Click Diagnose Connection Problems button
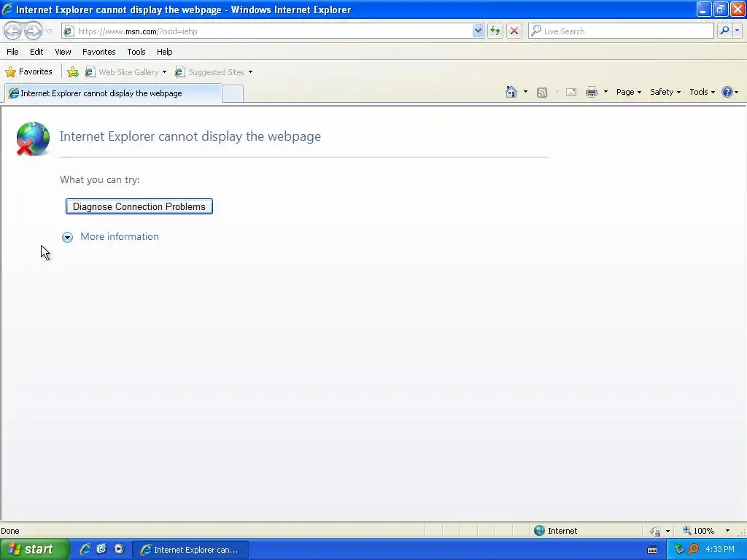747x560 pixels. (139, 206)
